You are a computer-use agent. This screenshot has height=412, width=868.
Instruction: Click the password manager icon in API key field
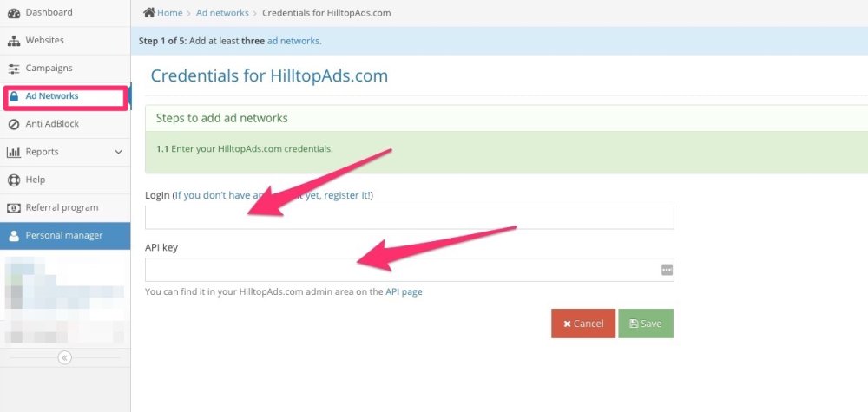pyautogui.click(x=667, y=270)
